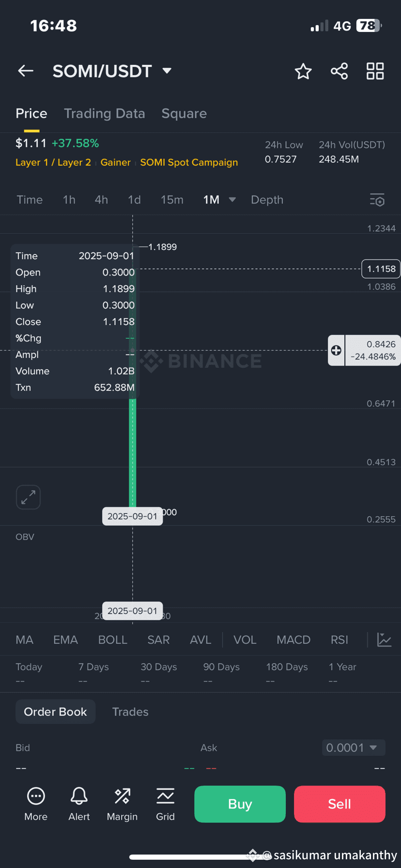Open the indicator chart icon after RSI
The width and height of the screenshot is (401, 868).
[x=384, y=640]
